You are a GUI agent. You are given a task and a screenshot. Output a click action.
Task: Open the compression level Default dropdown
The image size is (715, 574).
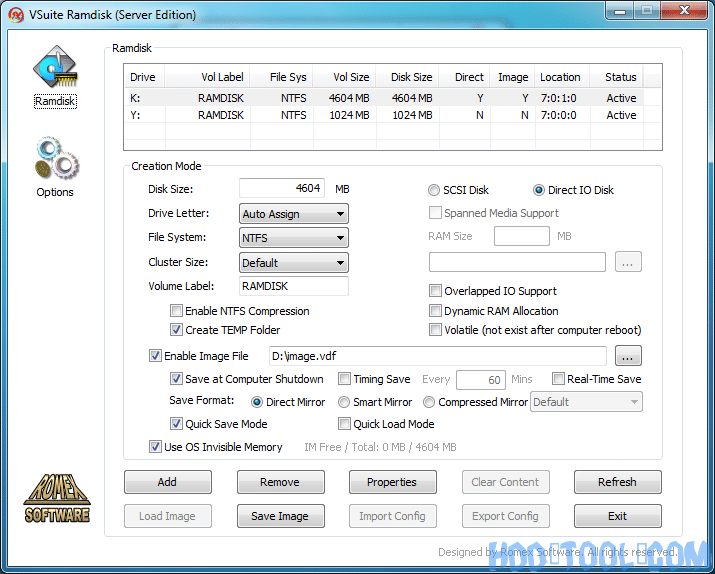586,402
